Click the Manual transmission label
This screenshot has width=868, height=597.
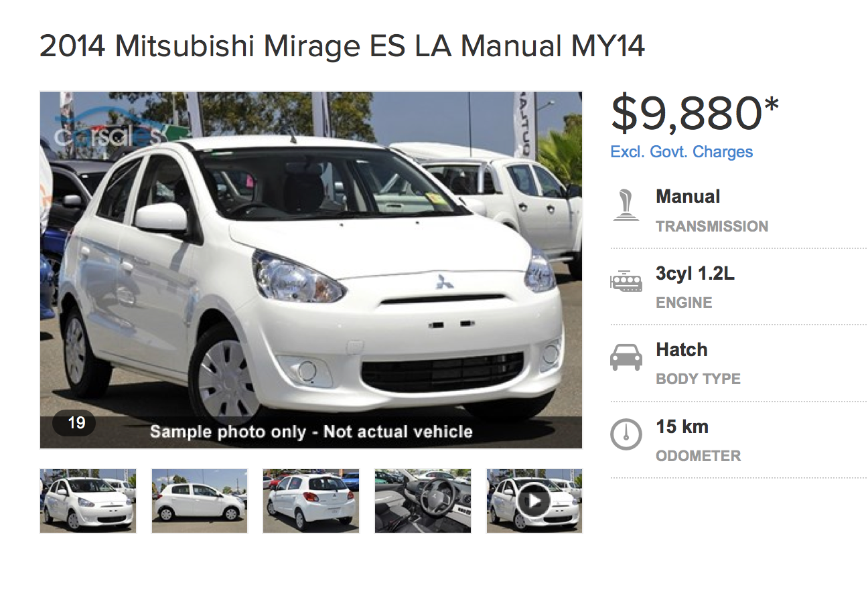coord(688,197)
